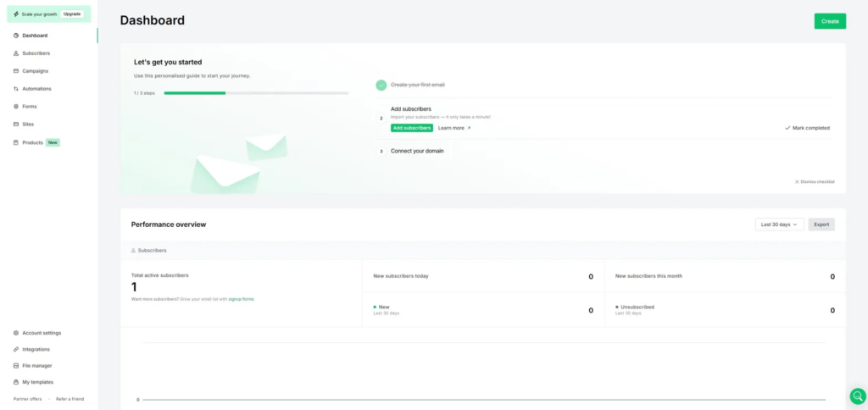Click the green Add subscribers button
The image size is (868, 410).
[x=412, y=128]
